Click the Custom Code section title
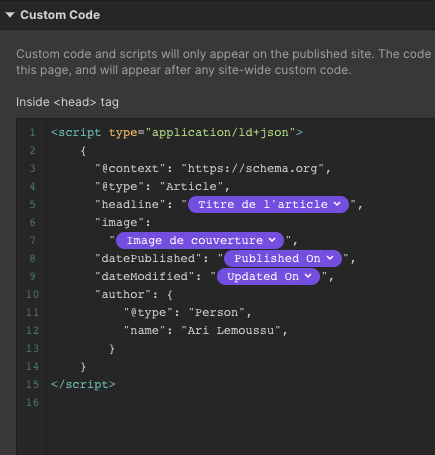The image size is (435, 455). pyautogui.click(x=60, y=15)
